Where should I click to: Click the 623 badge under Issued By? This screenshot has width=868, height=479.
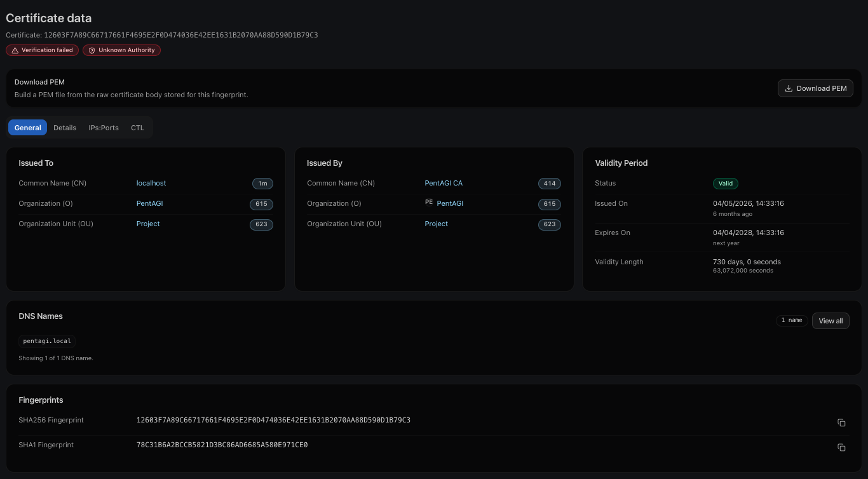[x=550, y=224]
